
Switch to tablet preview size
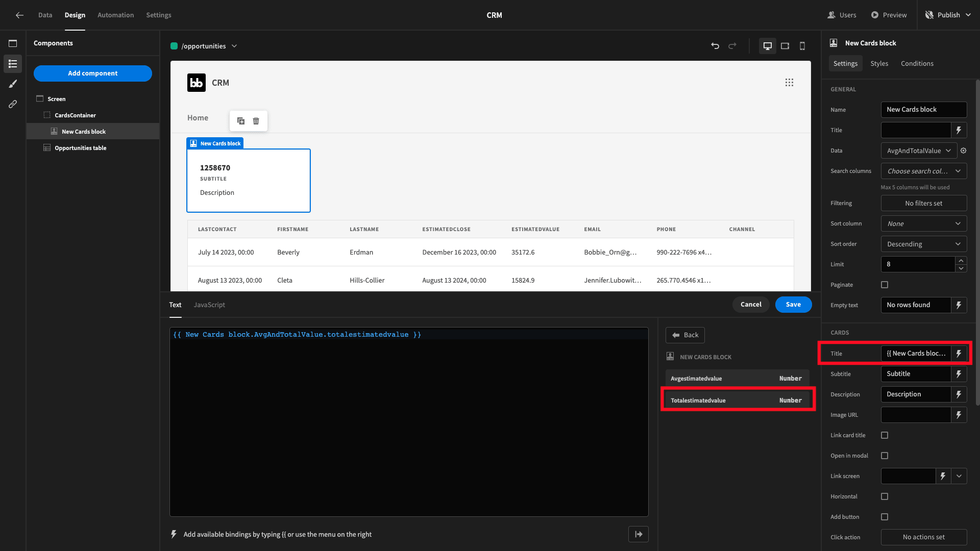785,46
